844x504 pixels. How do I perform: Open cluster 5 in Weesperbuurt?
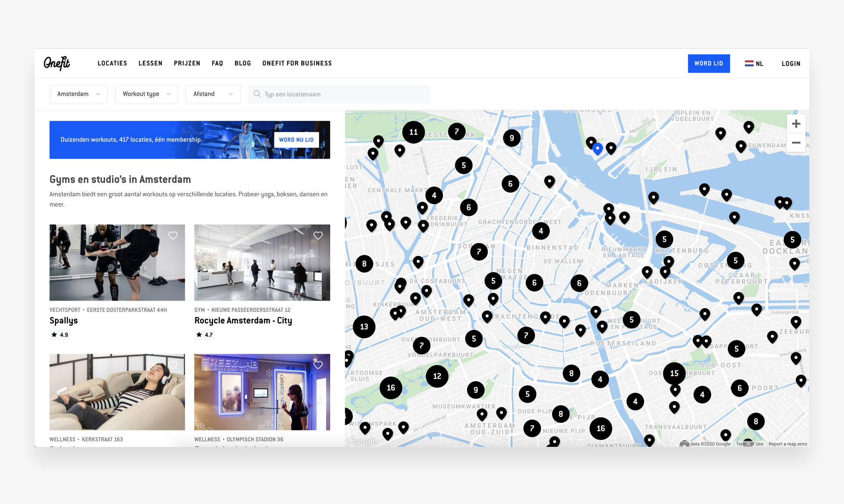631,320
